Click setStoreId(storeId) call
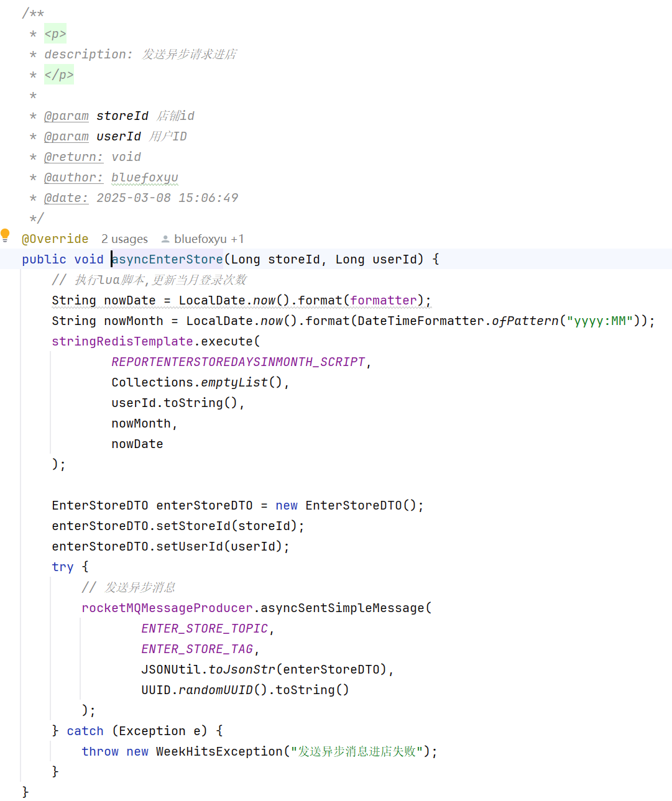 (x=227, y=526)
